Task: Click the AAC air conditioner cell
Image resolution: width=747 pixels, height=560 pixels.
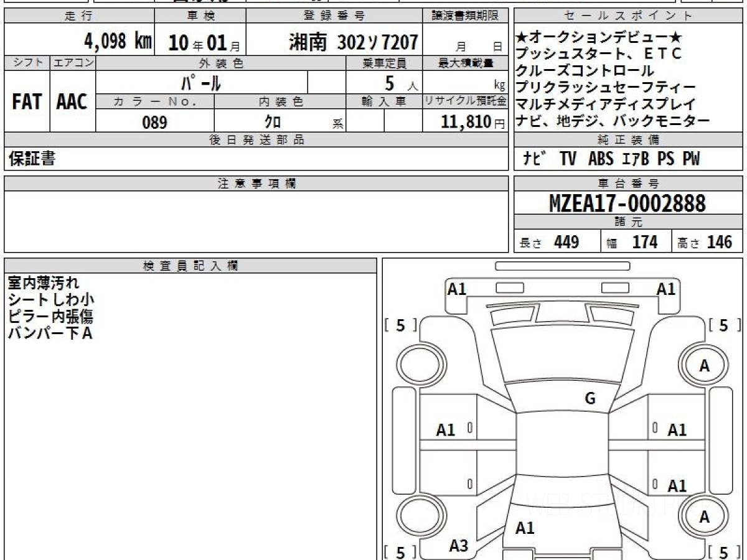Action: [x=72, y=102]
